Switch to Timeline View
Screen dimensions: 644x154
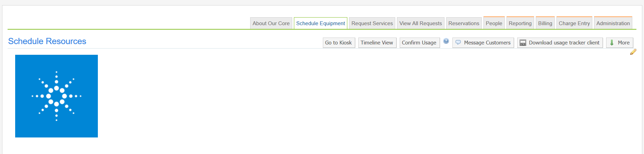(x=377, y=43)
